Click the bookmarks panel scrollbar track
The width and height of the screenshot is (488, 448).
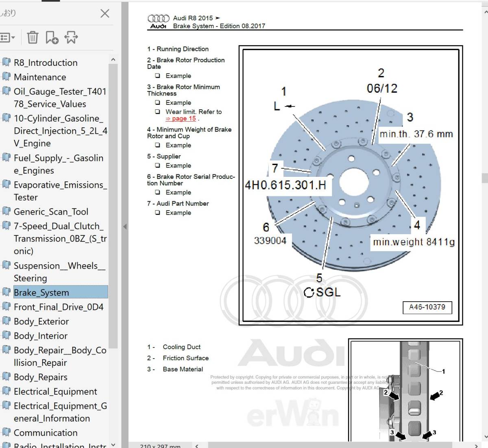point(113,394)
